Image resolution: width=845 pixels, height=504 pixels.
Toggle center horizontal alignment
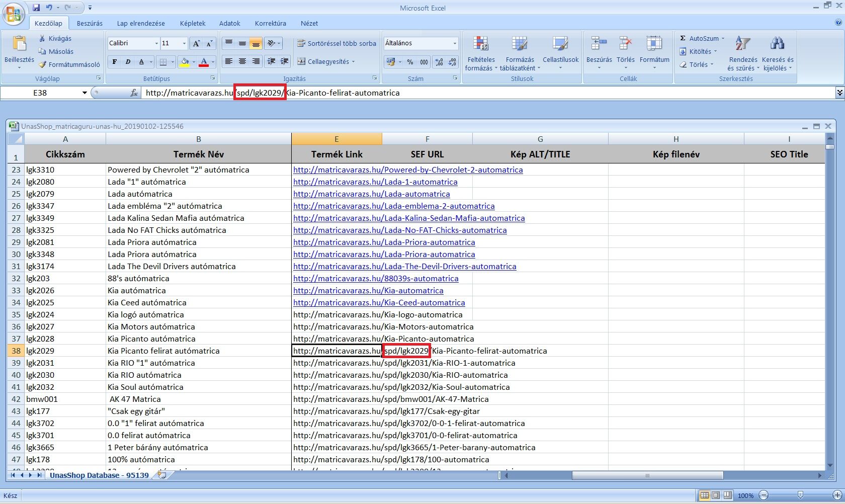(x=242, y=61)
